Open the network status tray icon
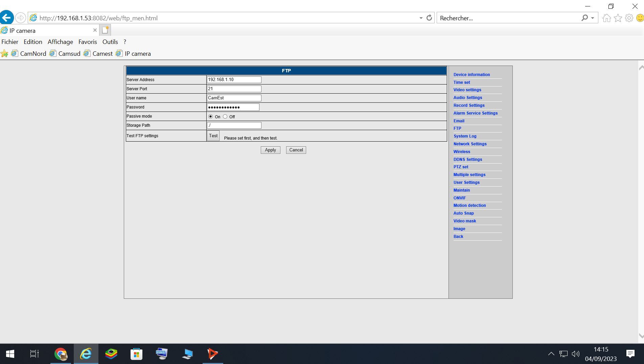Viewport: 644px width, 364px height. tap(563, 354)
